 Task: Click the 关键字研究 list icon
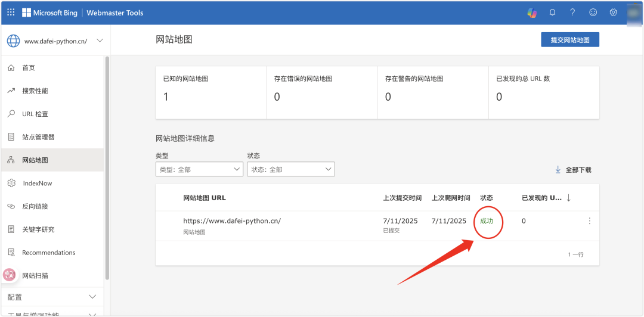(11, 229)
